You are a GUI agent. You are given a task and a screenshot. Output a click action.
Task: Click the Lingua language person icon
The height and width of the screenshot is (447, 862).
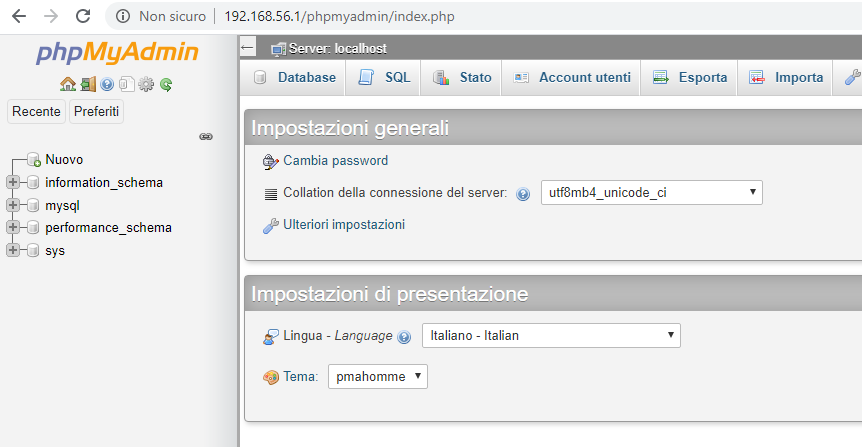click(270, 336)
